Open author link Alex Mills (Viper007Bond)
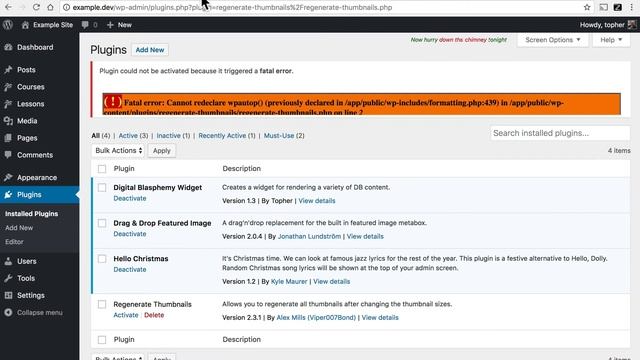The image size is (640, 360). (x=316, y=318)
